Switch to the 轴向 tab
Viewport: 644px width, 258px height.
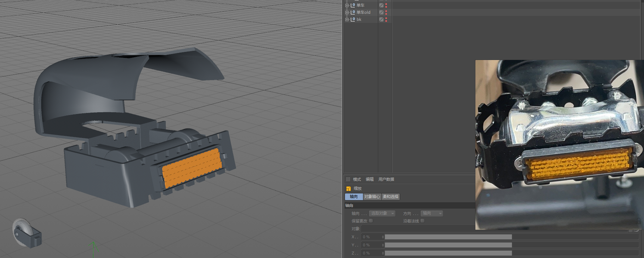point(354,197)
